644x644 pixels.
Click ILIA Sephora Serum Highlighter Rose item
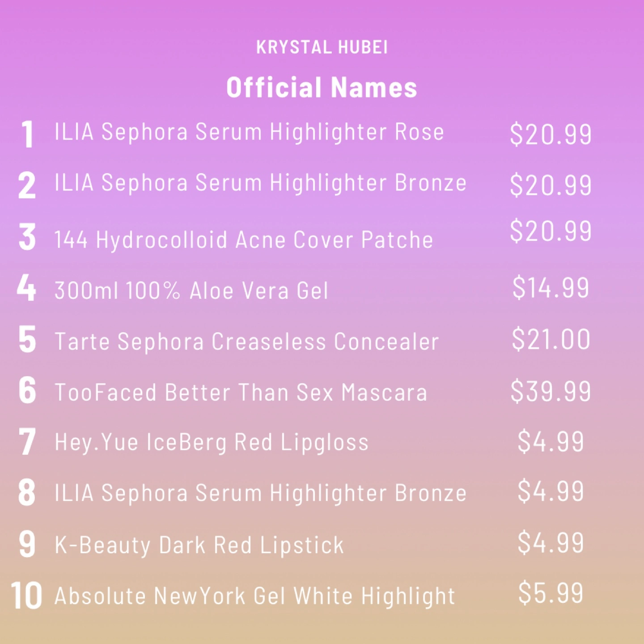click(x=249, y=132)
